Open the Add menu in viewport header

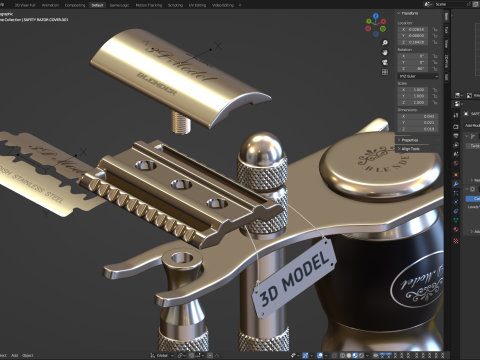click(14, 355)
